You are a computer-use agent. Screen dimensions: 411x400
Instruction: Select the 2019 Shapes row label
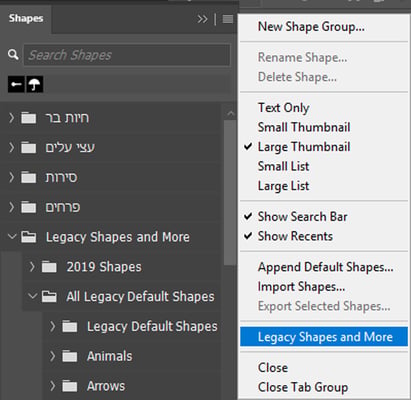tap(104, 267)
